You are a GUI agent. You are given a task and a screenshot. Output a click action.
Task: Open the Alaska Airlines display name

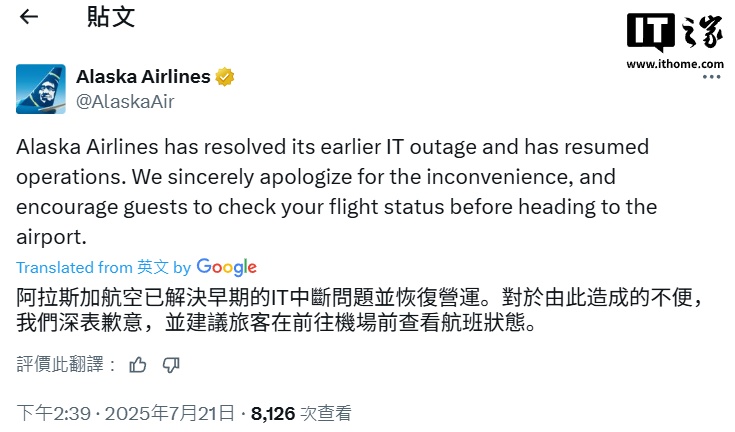pyautogui.click(x=143, y=77)
